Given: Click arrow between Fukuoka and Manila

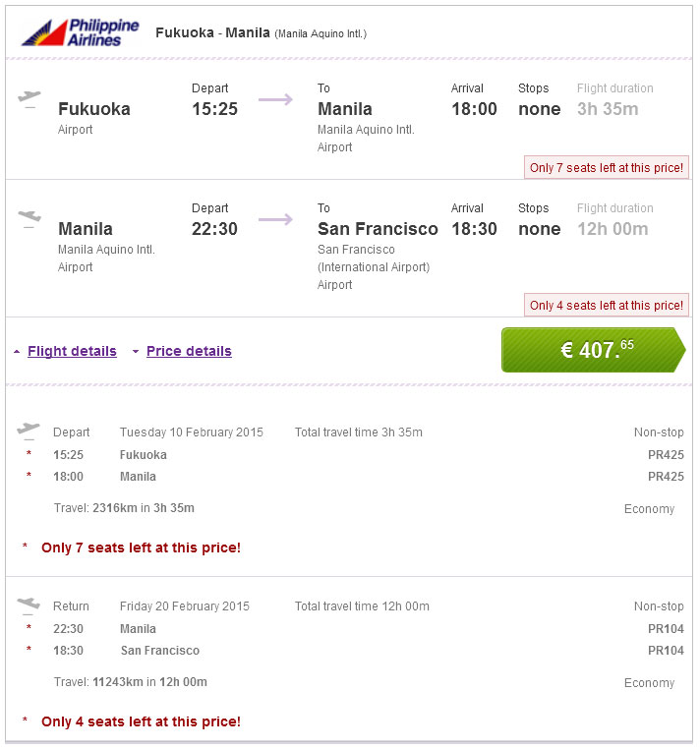Looking at the screenshot, I should [x=275, y=99].
